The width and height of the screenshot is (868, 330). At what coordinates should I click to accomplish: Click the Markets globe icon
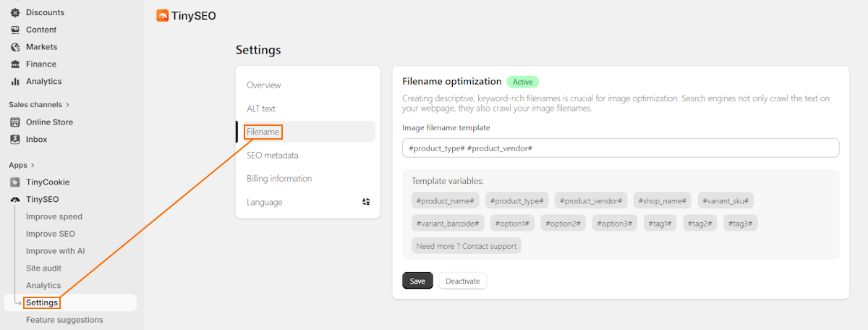(x=15, y=47)
